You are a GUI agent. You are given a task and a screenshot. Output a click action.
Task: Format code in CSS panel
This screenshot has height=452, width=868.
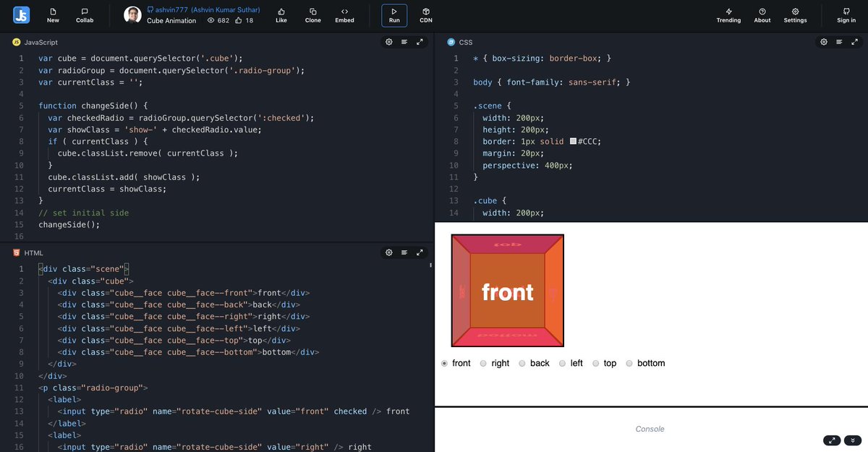click(839, 42)
